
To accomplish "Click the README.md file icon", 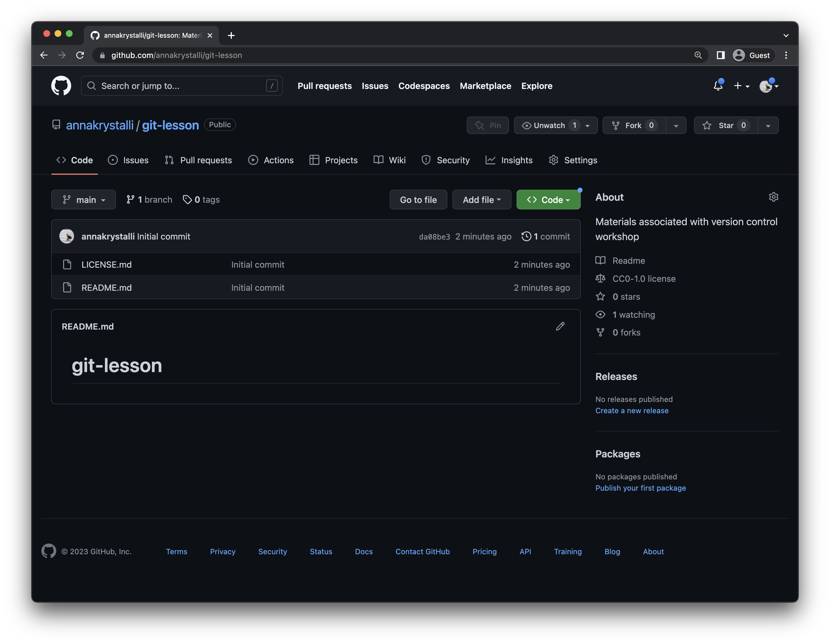I will (x=67, y=287).
